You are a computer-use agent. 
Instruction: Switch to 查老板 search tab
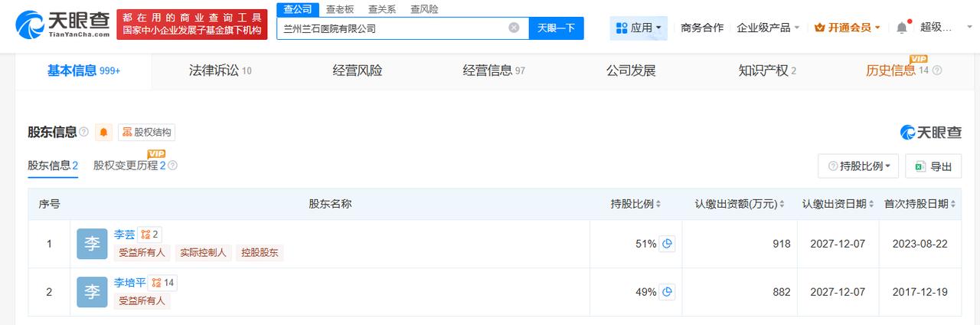(x=338, y=9)
